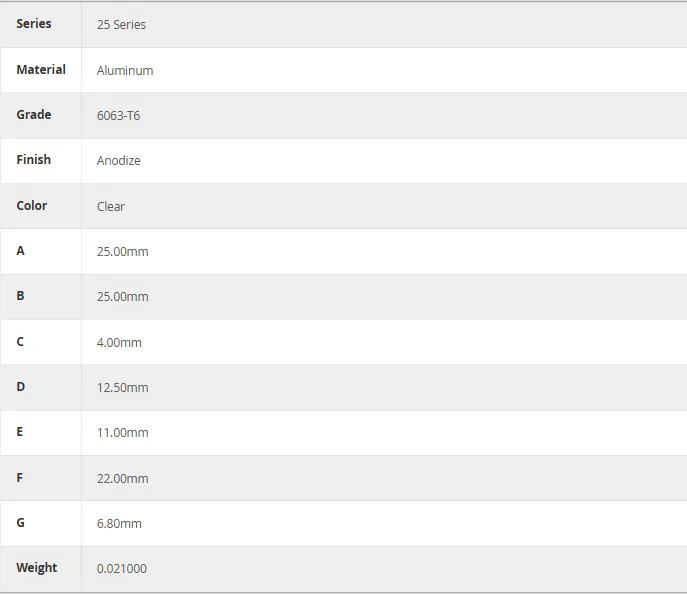Click dimension A value 25.00mm
Viewport: 687px width, 594px height.
click(x=123, y=251)
